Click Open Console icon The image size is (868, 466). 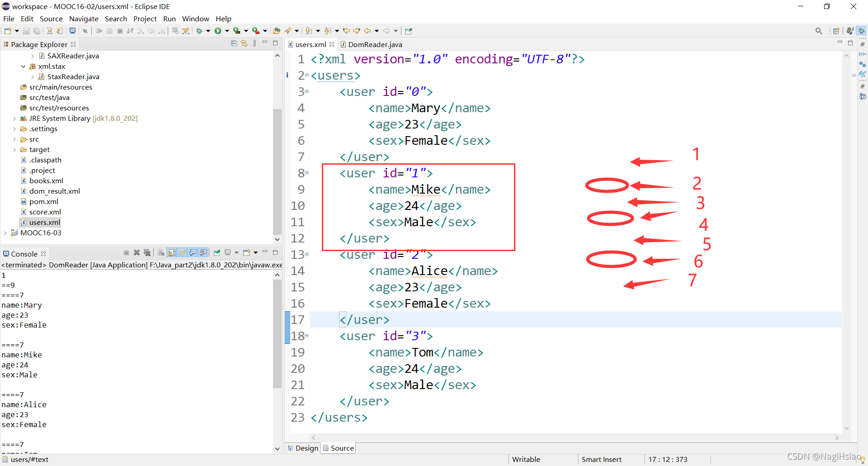[x=247, y=252]
